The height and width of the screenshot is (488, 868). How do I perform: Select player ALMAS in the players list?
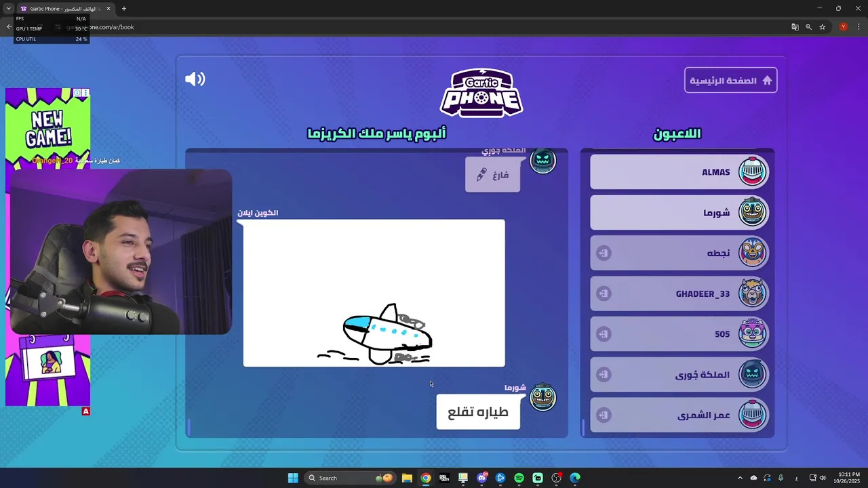click(x=679, y=172)
